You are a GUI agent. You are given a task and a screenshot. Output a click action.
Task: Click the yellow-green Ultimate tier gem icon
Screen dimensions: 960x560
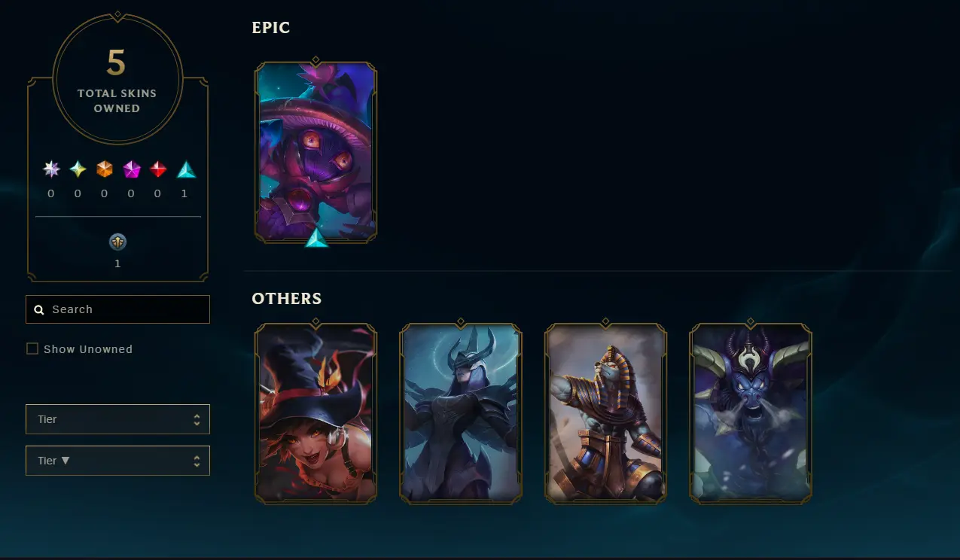(78, 169)
